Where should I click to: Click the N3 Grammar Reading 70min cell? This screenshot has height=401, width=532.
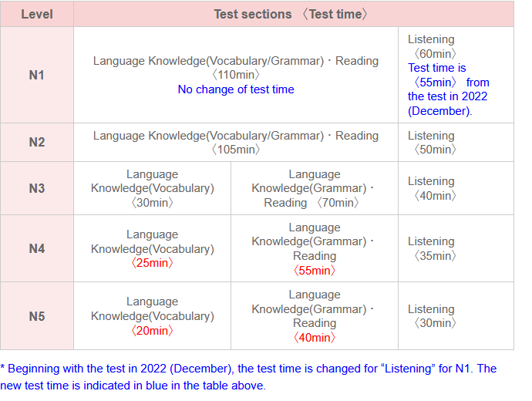point(314,188)
